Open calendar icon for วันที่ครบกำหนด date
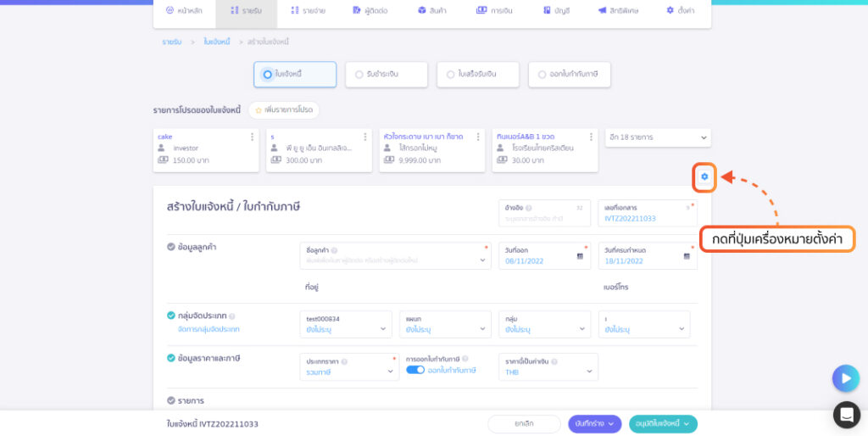The height and width of the screenshot is (436, 868). tap(687, 256)
